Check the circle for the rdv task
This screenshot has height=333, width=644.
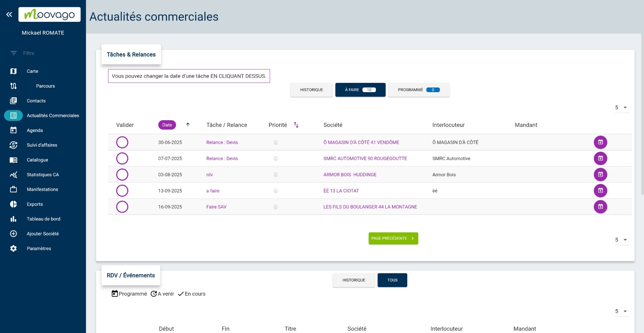(122, 174)
